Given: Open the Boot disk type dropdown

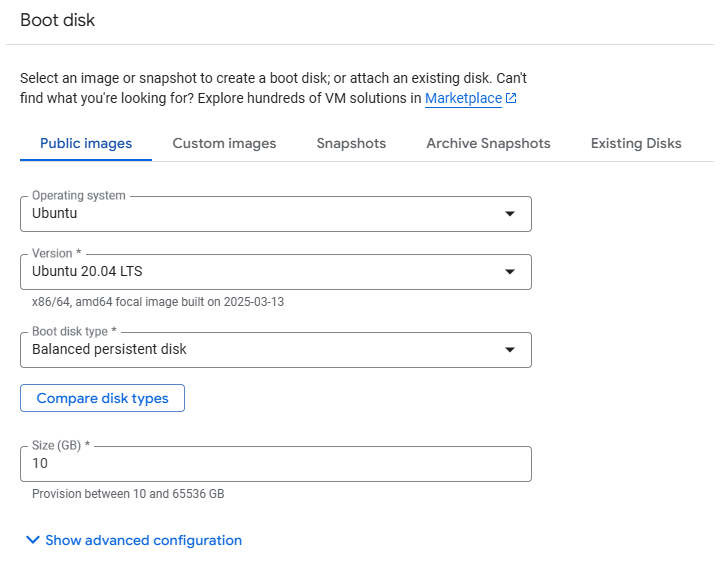Looking at the screenshot, I should click(x=276, y=350).
